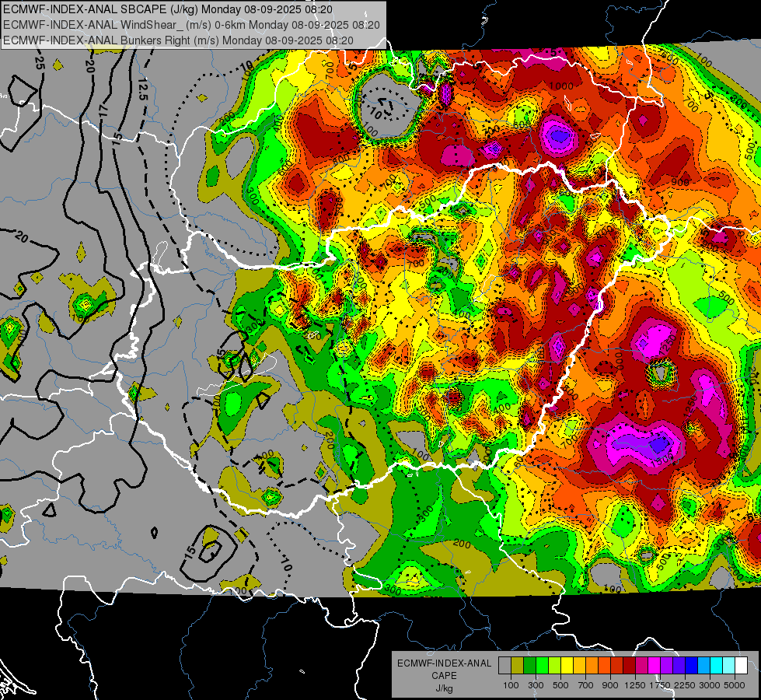Viewport: 761px width, 700px height.
Task: Click the SBCAPE title line in header
Action: pyautogui.click(x=167, y=9)
